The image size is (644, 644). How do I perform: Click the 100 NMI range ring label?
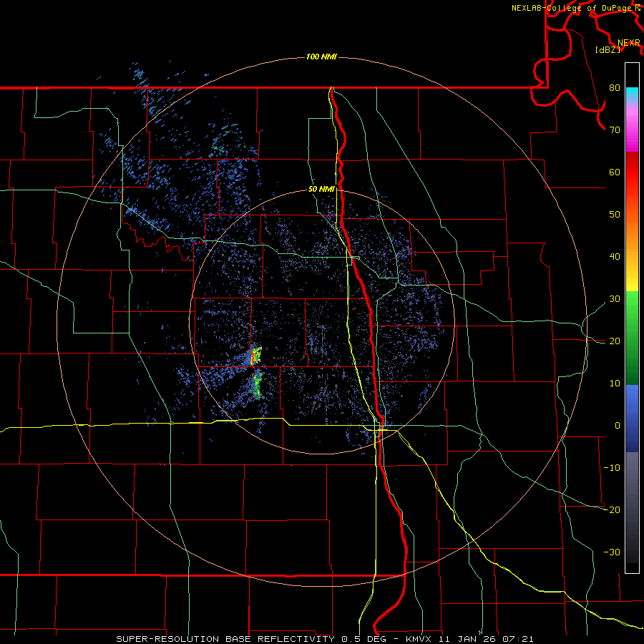[x=321, y=57]
